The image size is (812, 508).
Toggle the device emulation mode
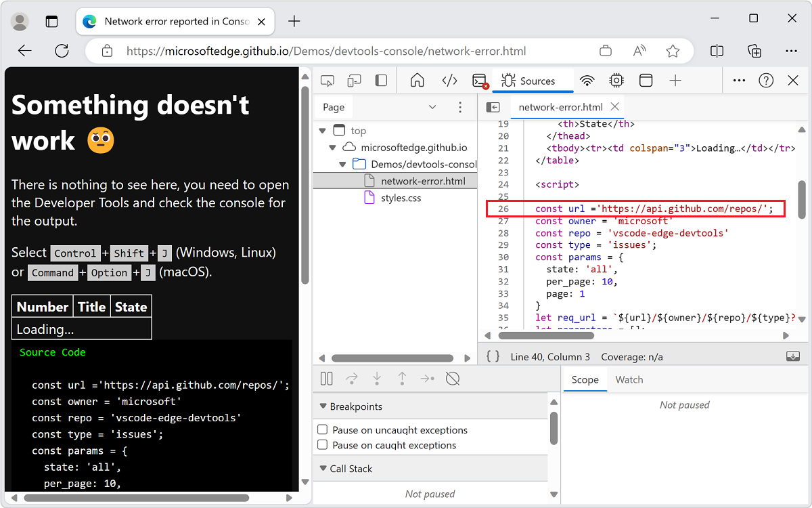pyautogui.click(x=354, y=80)
